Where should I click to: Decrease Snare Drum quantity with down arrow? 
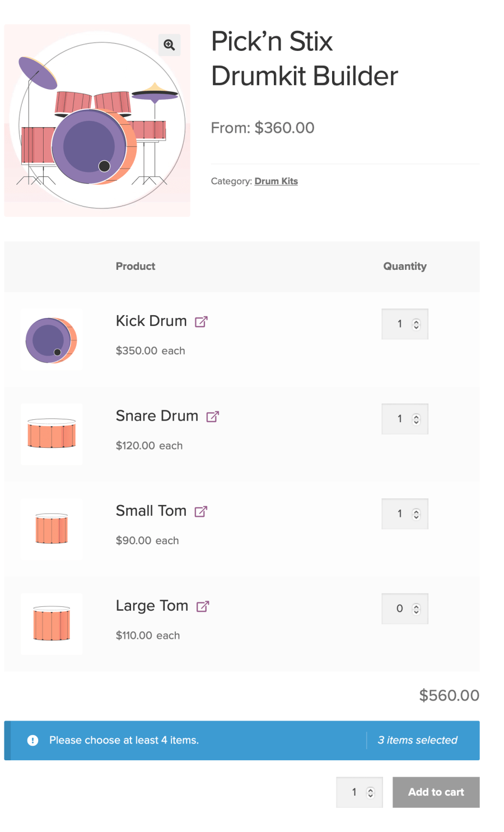click(417, 422)
